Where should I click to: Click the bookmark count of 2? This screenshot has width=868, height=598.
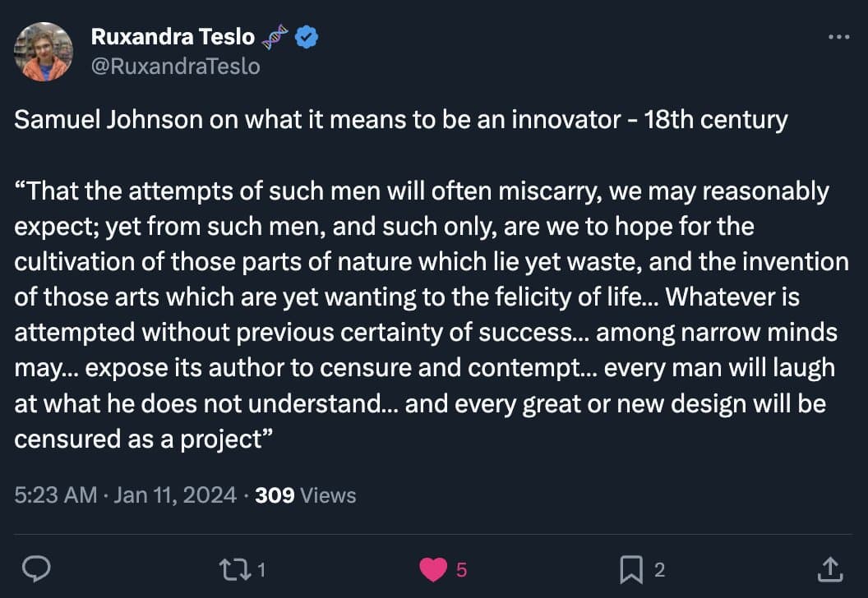point(659,569)
